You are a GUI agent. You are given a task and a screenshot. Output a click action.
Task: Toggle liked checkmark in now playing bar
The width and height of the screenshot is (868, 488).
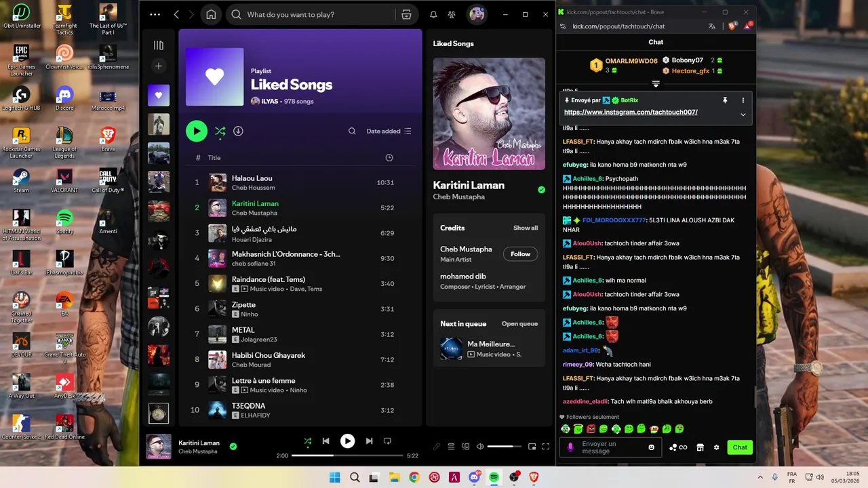(x=233, y=446)
